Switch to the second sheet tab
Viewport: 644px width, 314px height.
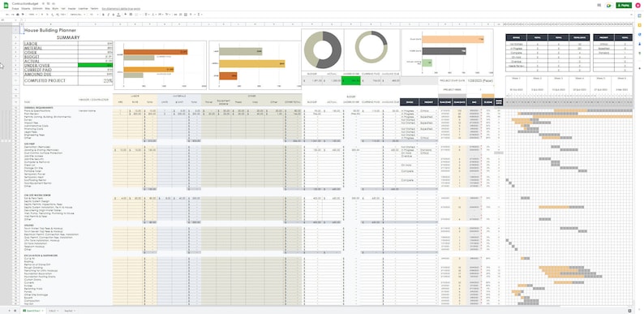53,311
